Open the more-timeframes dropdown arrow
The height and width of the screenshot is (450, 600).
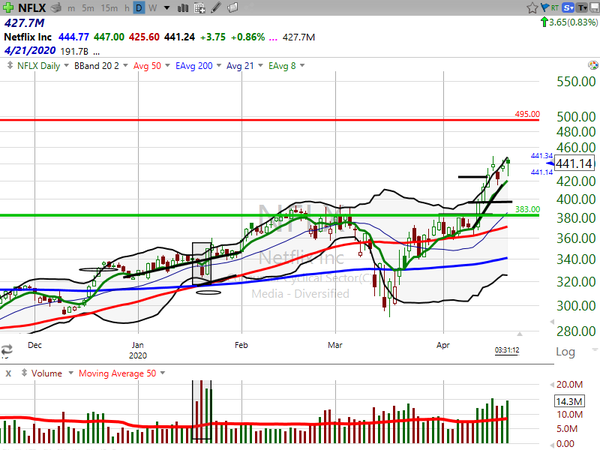click(167, 8)
